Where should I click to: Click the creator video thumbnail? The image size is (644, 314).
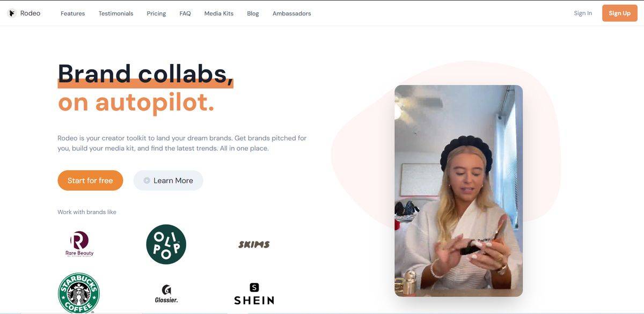pyautogui.click(x=458, y=191)
